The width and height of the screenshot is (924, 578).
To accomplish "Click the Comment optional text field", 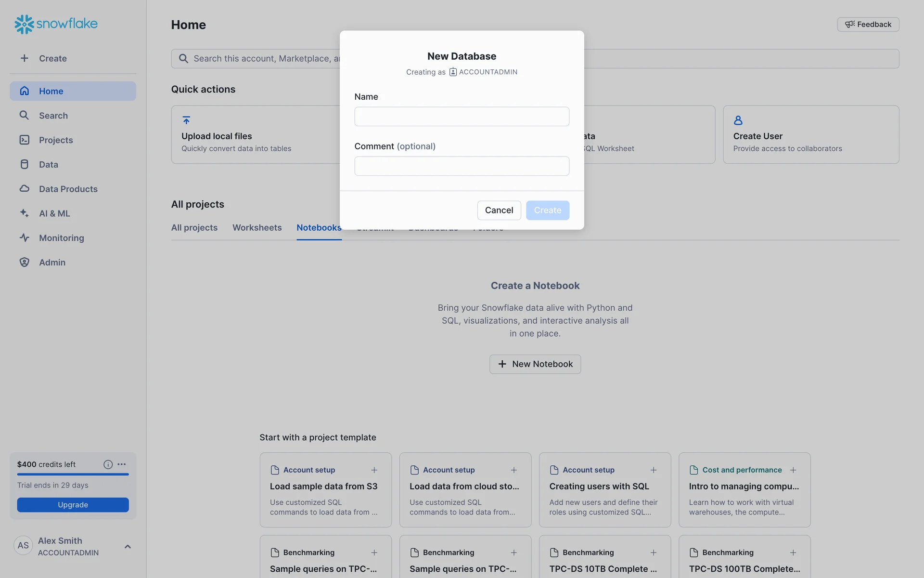I will point(462,166).
